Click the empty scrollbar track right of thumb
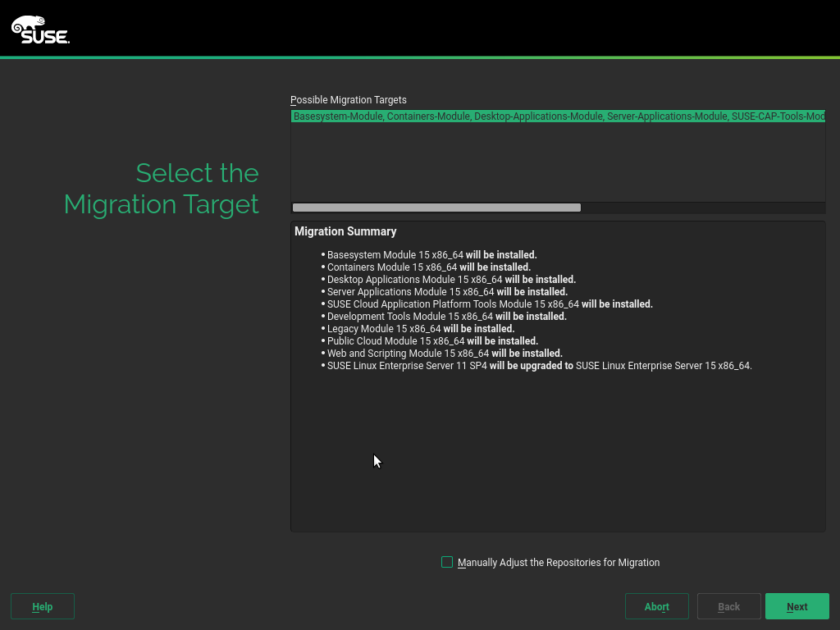 (x=701, y=208)
